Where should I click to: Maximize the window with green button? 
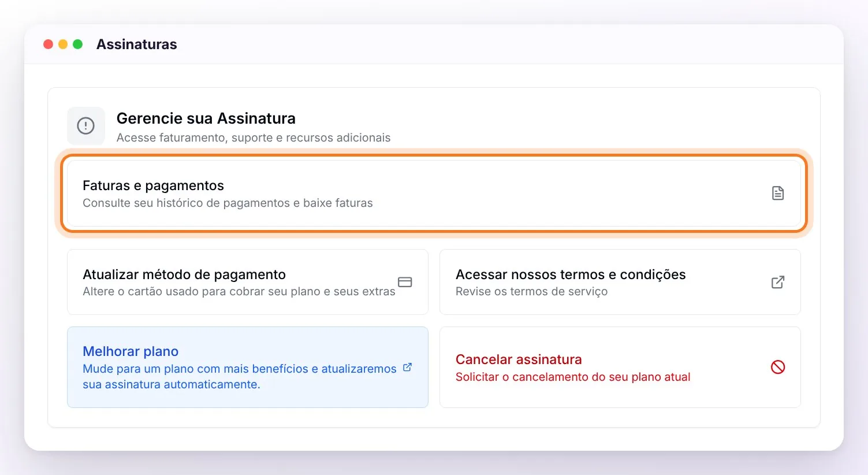[78, 44]
